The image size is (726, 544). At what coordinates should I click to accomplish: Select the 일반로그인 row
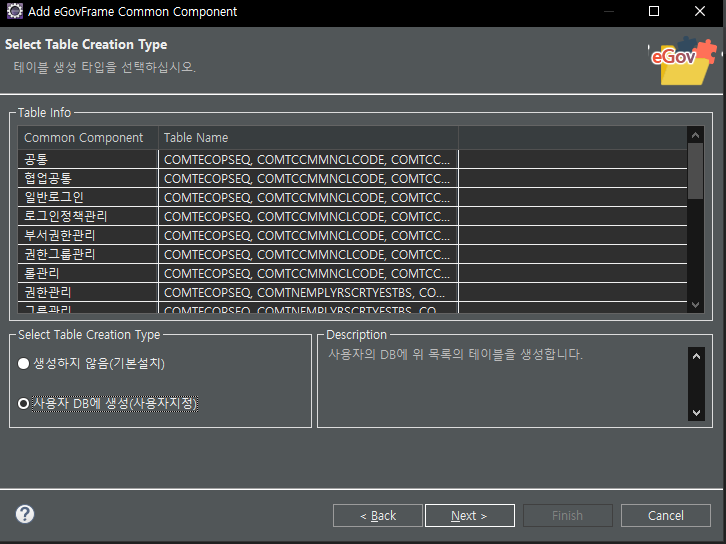352,197
